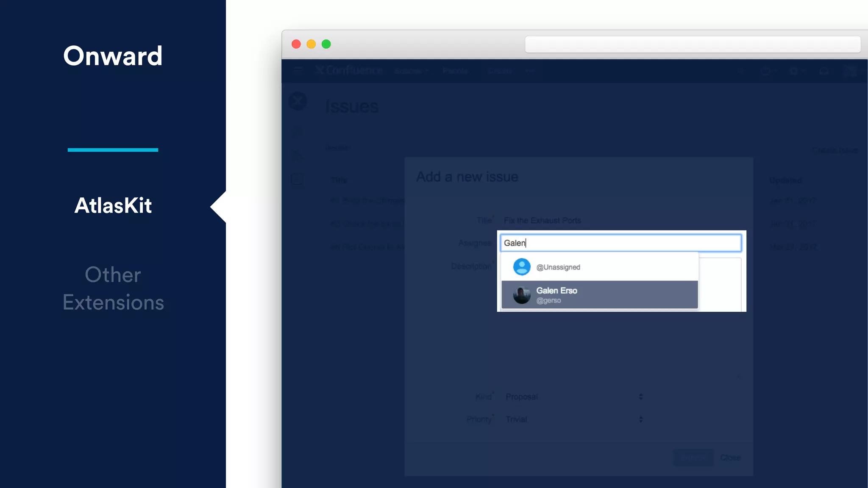Select the @Unassigned option in the list
This screenshot has height=488, width=868.
pyautogui.click(x=599, y=267)
